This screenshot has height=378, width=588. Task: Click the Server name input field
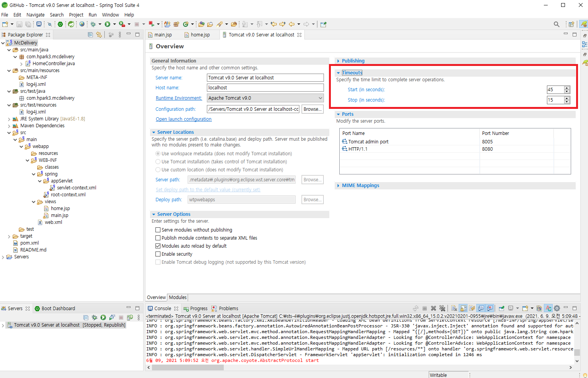pyautogui.click(x=265, y=77)
